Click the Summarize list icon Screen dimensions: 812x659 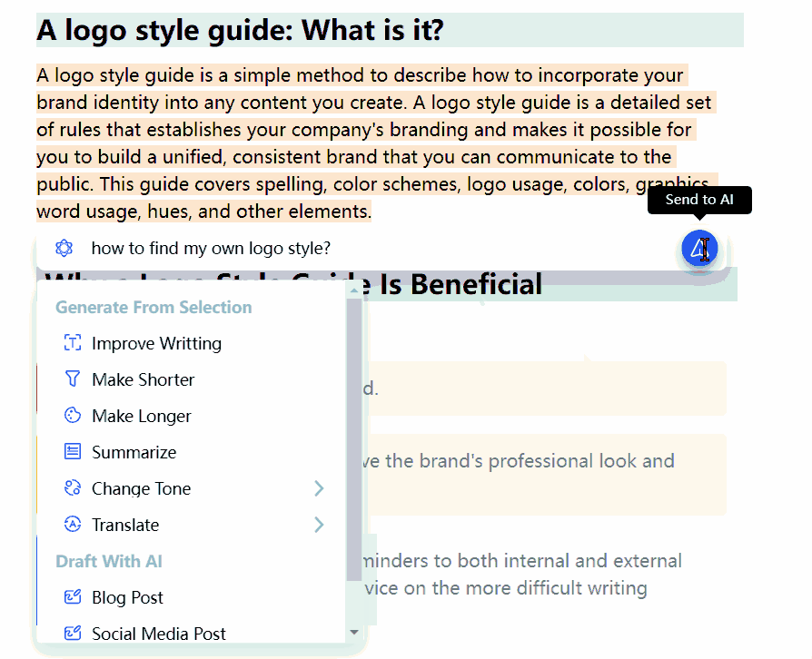click(x=73, y=452)
